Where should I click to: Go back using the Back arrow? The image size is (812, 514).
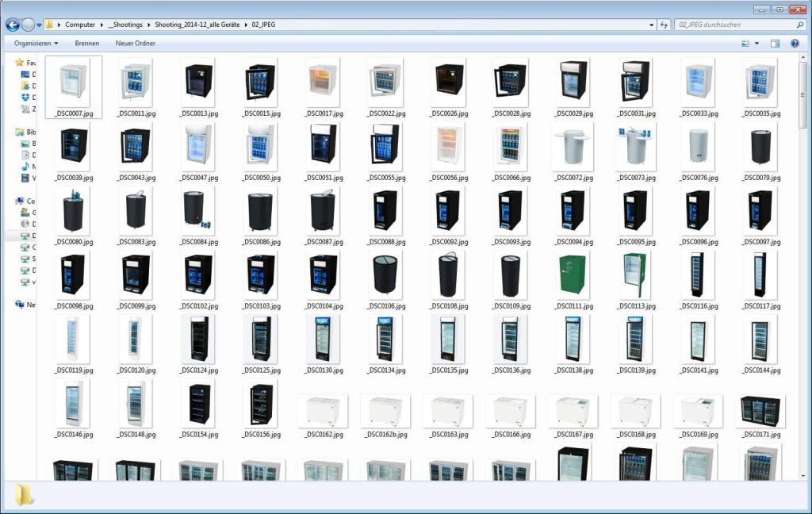[x=12, y=25]
